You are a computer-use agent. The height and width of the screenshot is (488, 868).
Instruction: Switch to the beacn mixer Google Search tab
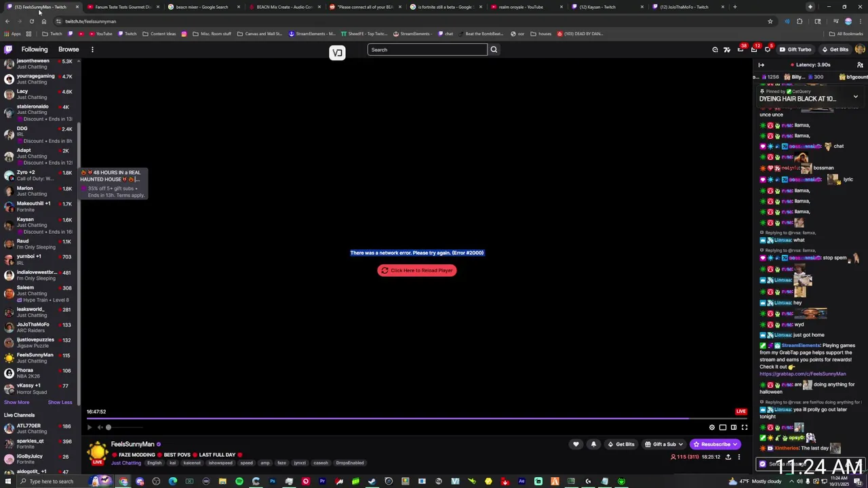[202, 7]
